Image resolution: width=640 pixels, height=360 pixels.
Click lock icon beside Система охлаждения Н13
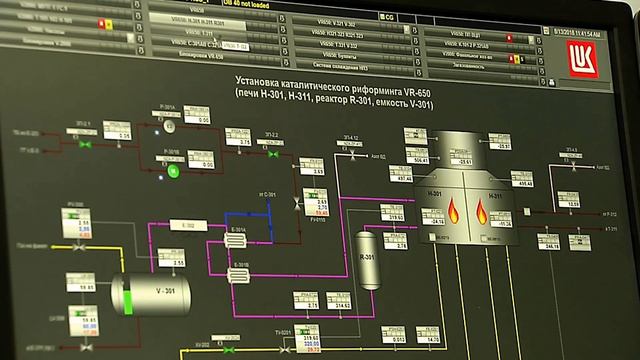click(418, 73)
